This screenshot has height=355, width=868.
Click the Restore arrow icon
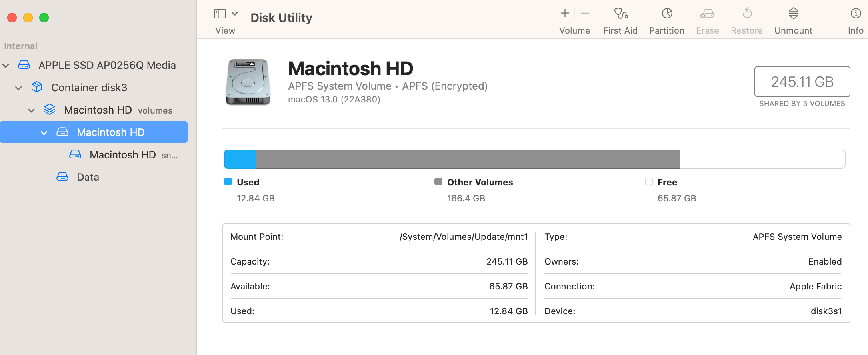(747, 14)
